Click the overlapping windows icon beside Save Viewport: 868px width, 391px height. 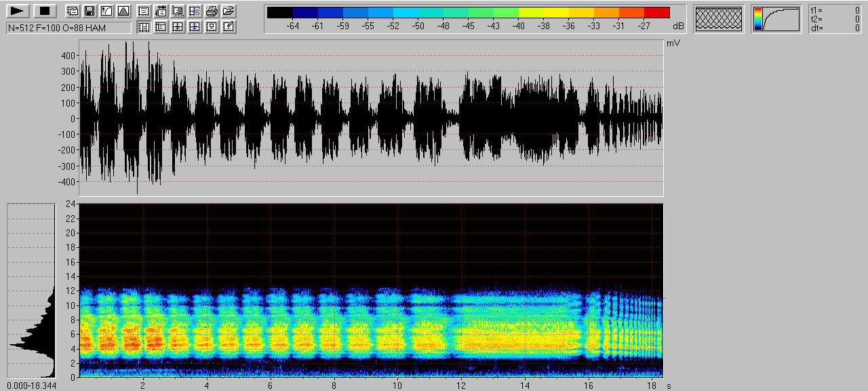[72, 11]
